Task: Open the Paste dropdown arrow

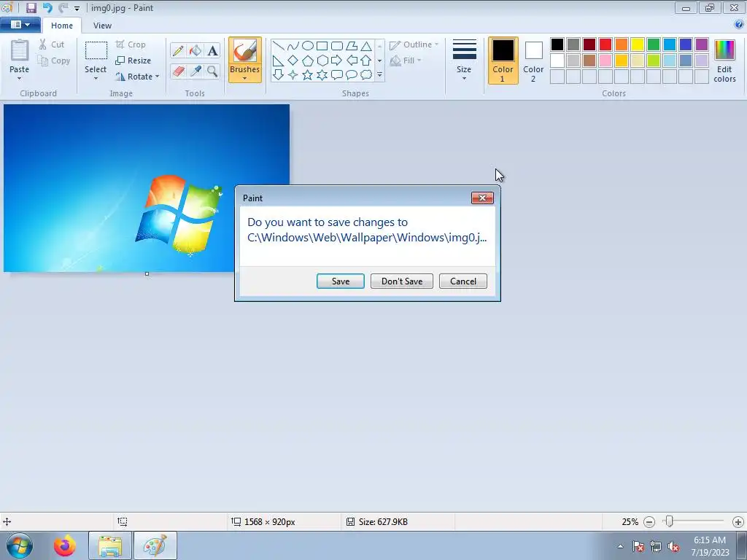Action: pyautogui.click(x=20, y=79)
